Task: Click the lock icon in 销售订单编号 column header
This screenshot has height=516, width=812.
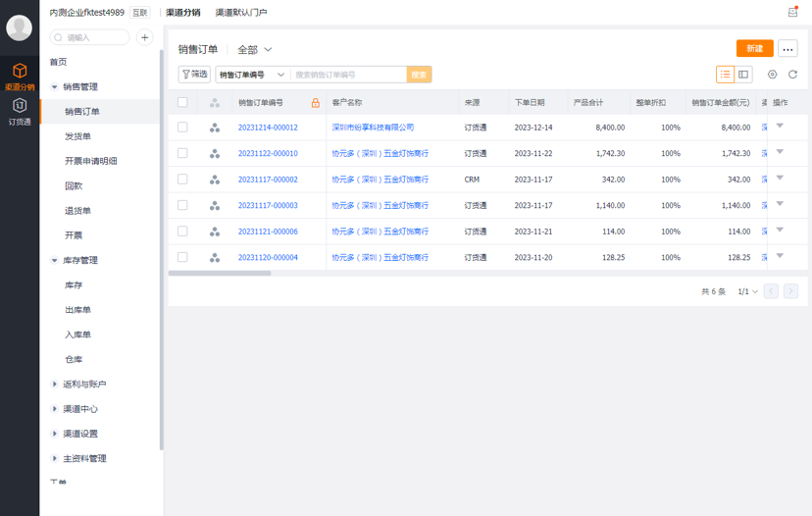Action: 315,103
